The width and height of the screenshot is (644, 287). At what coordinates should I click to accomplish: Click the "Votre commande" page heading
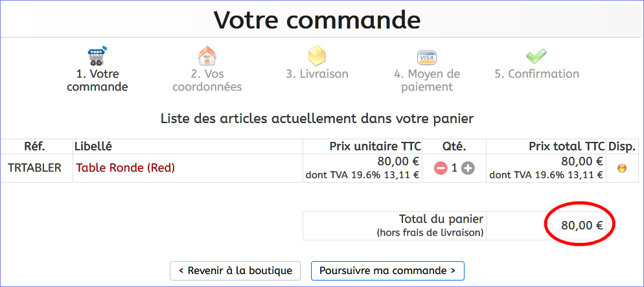click(x=317, y=20)
